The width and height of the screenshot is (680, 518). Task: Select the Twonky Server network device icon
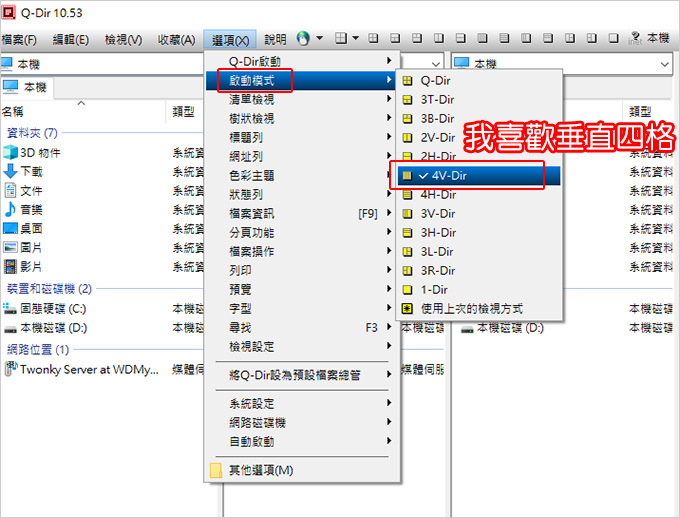(x=10, y=369)
